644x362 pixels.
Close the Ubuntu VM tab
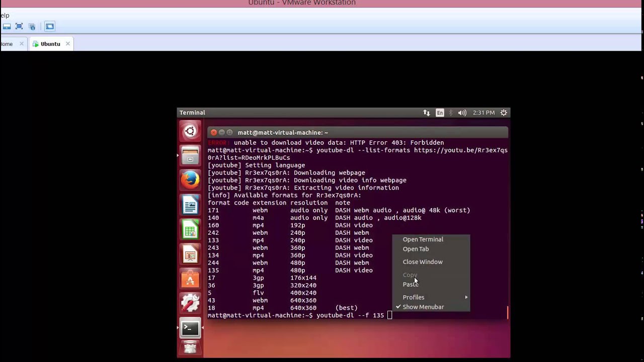(67, 44)
